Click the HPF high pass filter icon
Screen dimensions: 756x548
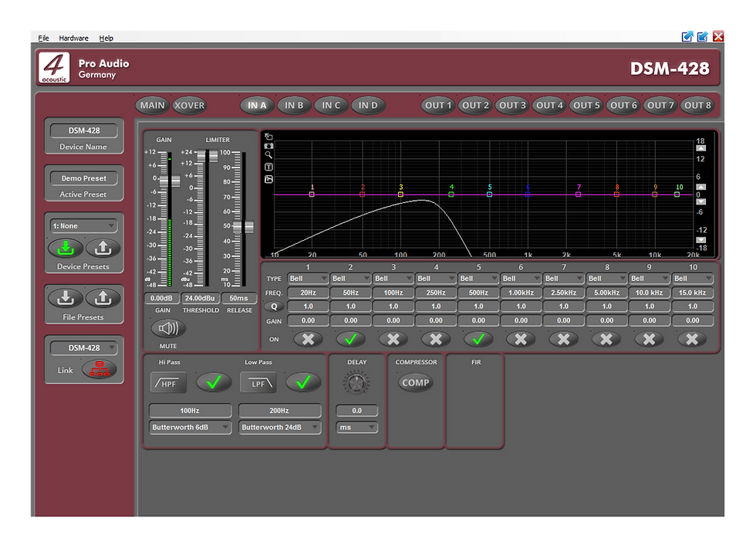[168, 384]
